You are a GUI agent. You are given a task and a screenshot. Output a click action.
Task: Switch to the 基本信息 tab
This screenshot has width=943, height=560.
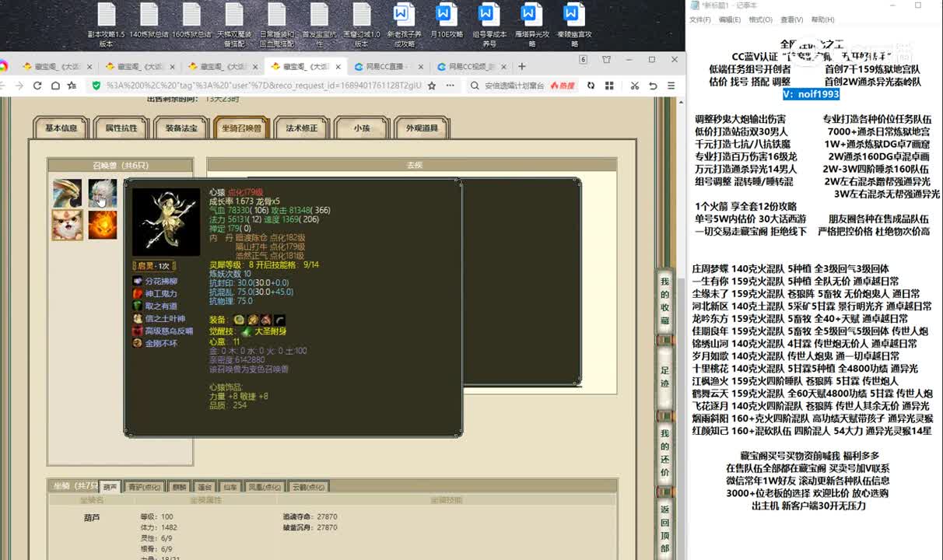[61, 128]
